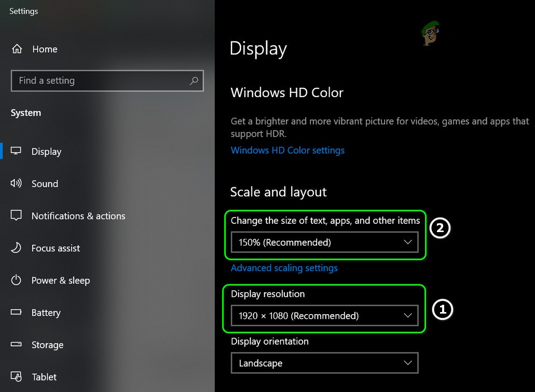Open Windows HD Color settings link
The image size is (535, 392).
287,150
